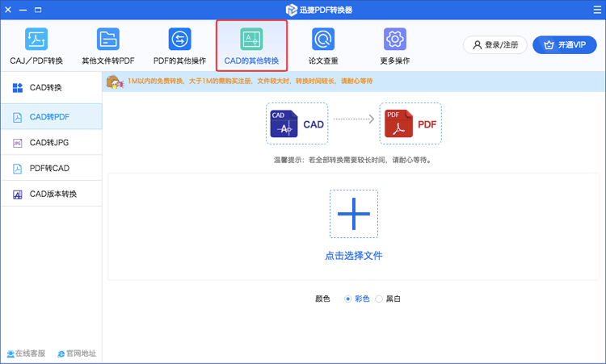Click the plus icon to add file
The image size is (606, 364).
(x=354, y=214)
